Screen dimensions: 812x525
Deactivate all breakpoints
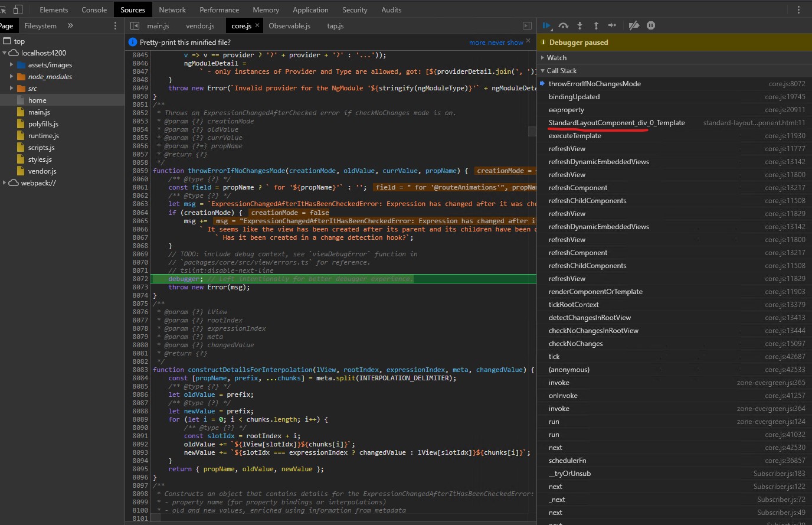click(x=633, y=25)
